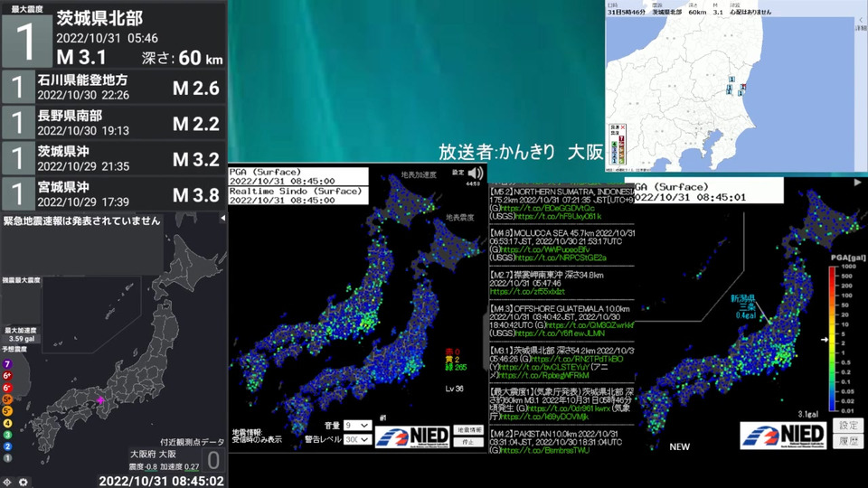Click the 地表加速度 label on the center map

pos(419,174)
